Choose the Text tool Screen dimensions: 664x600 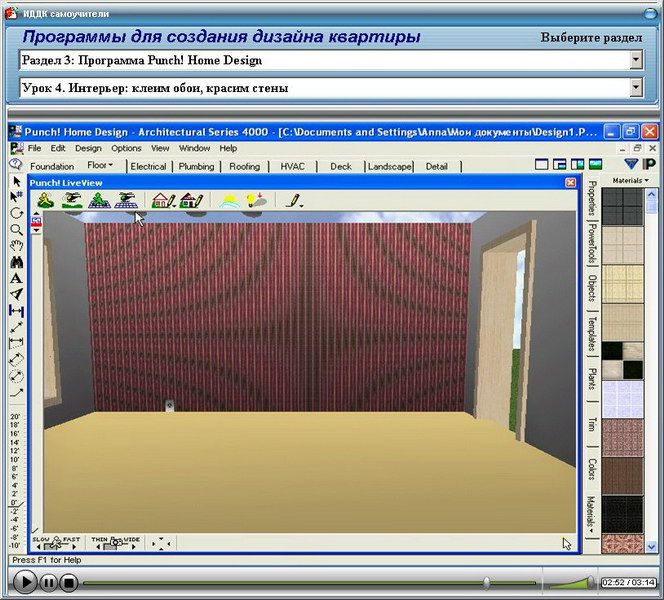click(17, 278)
